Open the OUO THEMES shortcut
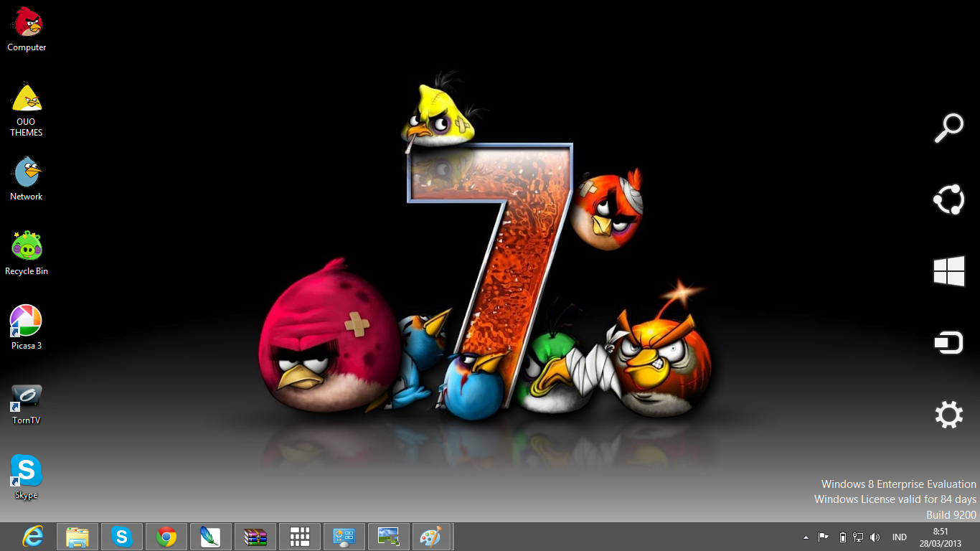Screen dimensions: 980x551 [x=27, y=97]
